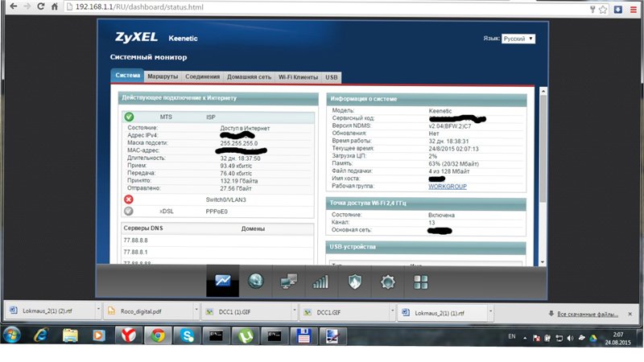Click the ZyXEL logo
Screen dimensions: 644x362
pyautogui.click(x=136, y=37)
